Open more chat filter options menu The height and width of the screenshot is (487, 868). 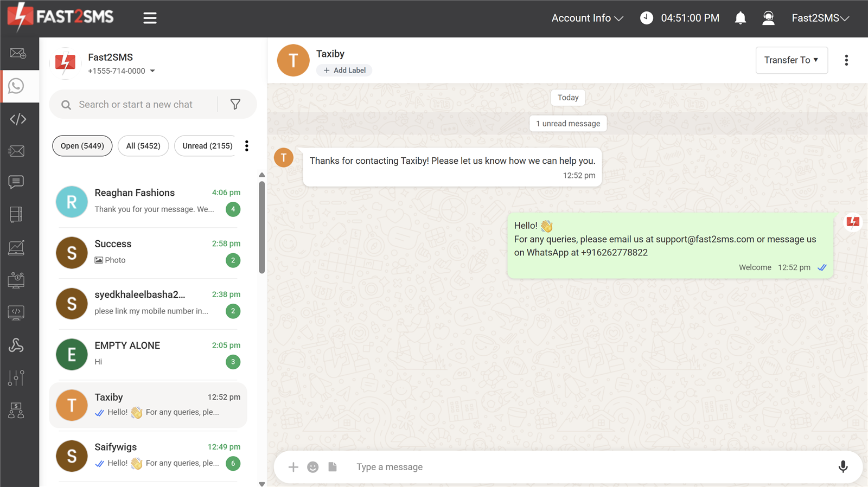(247, 146)
